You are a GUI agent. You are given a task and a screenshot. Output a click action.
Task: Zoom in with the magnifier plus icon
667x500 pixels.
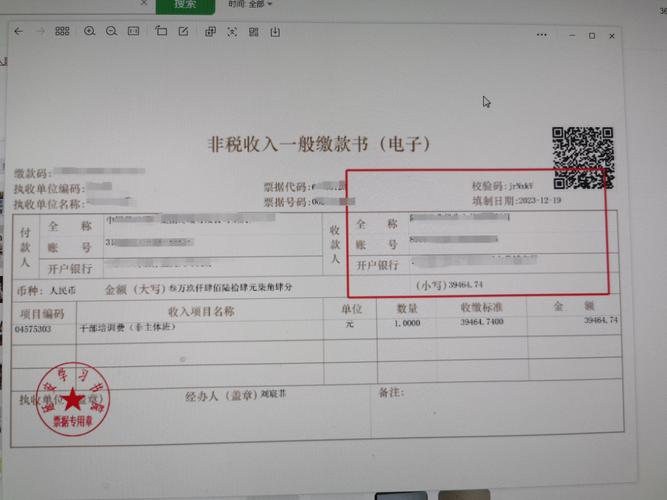point(89,31)
